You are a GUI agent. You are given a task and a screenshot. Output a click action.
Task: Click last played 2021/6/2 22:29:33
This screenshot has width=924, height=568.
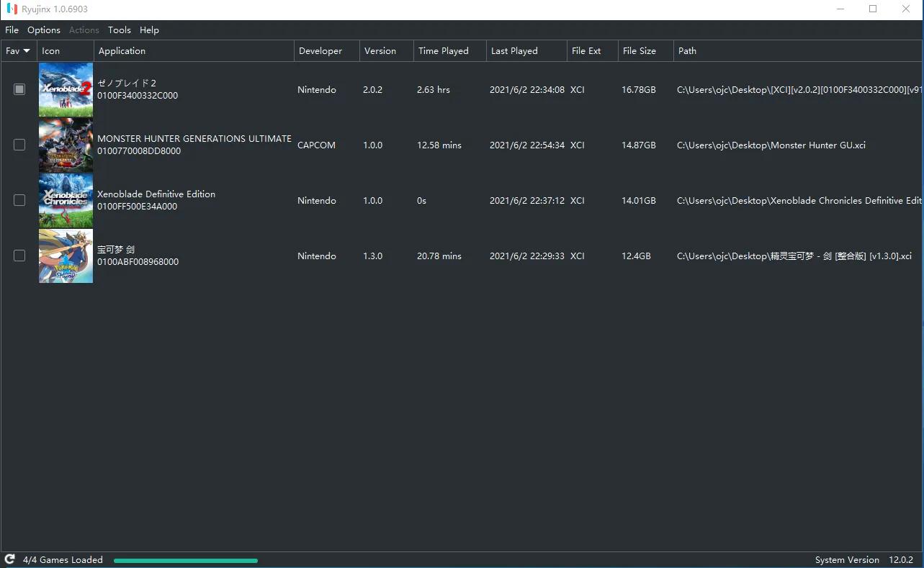[527, 256]
